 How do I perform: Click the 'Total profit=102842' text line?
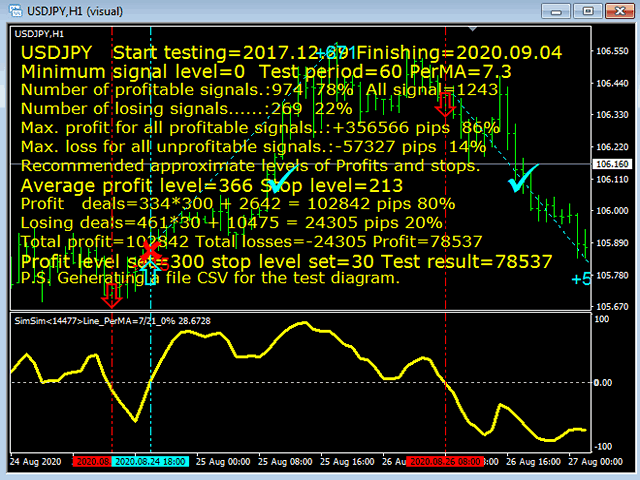tap(251, 242)
